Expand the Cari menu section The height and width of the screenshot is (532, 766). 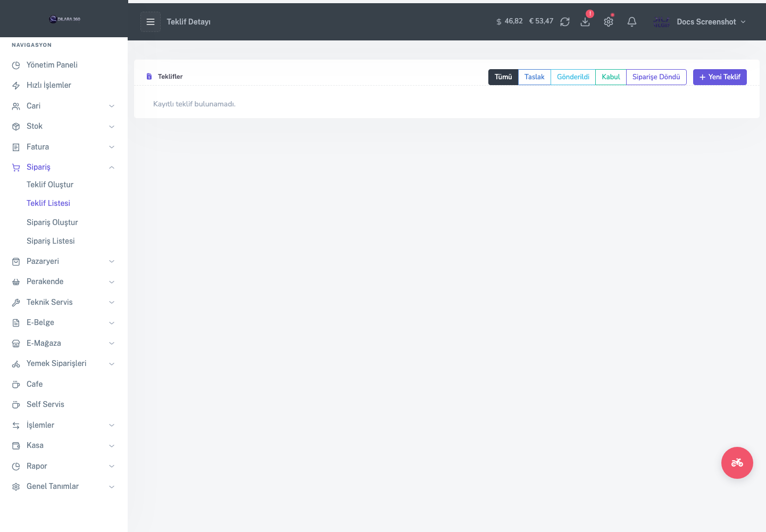pyautogui.click(x=64, y=106)
